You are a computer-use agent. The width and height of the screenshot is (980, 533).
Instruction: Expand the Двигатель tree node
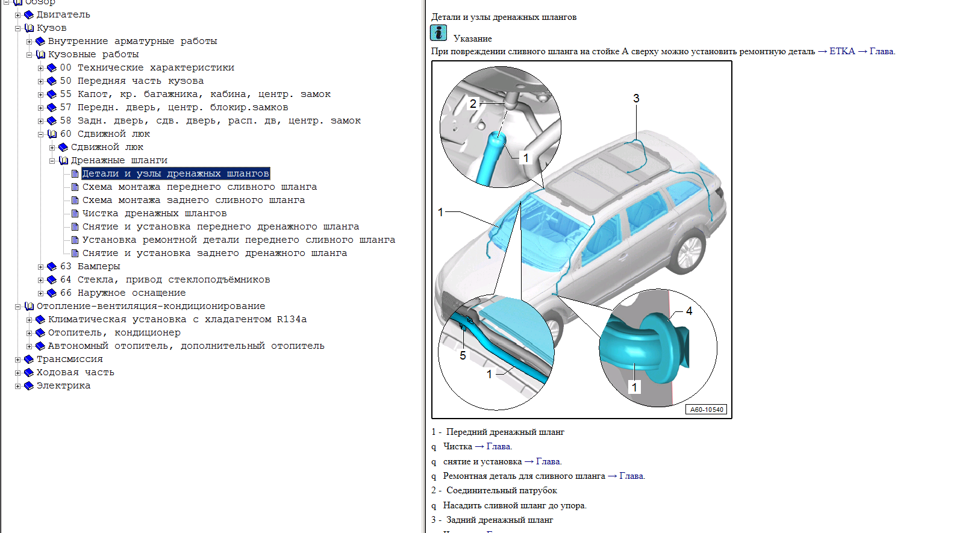[18, 15]
